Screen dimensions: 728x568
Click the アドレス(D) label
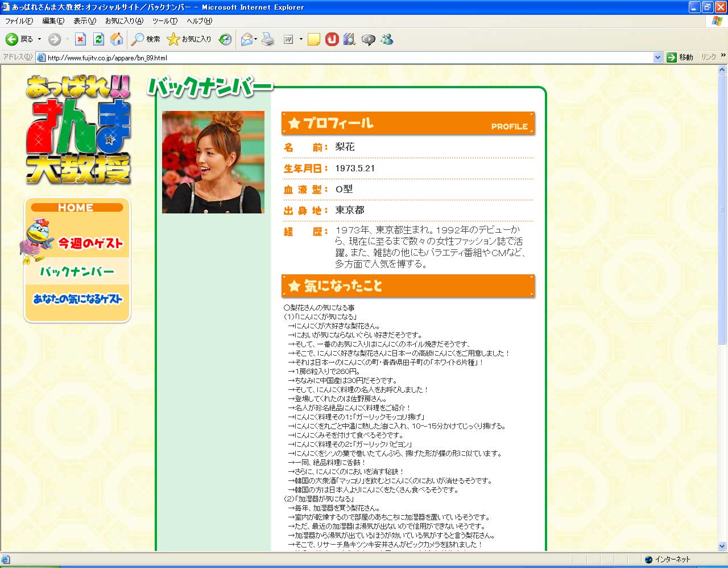(18, 57)
